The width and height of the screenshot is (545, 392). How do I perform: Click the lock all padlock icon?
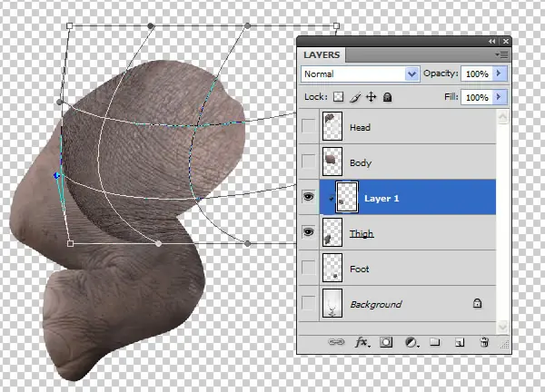tap(387, 97)
